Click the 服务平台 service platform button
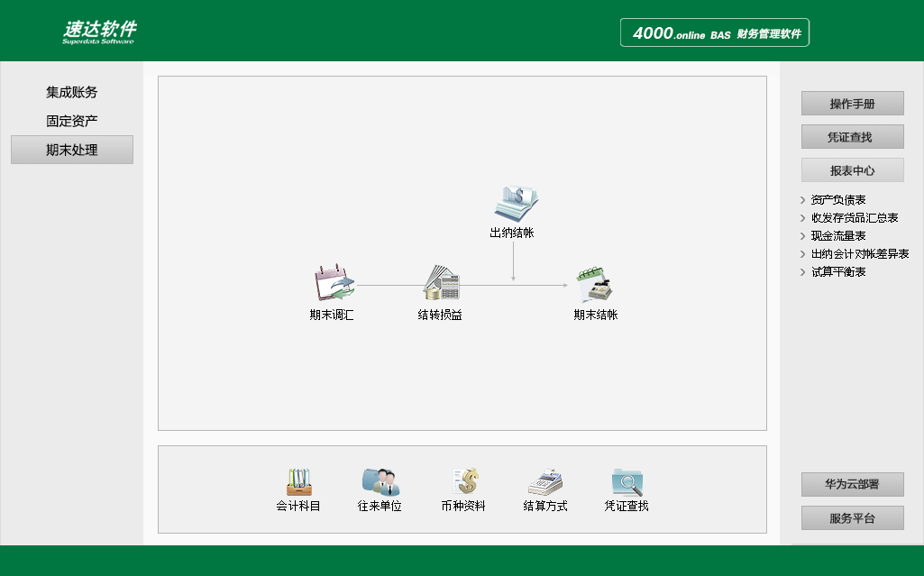This screenshot has width=924, height=576. [x=852, y=517]
